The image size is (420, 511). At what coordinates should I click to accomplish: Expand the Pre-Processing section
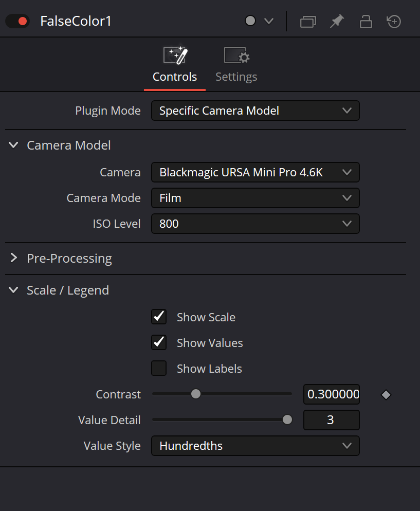click(13, 258)
